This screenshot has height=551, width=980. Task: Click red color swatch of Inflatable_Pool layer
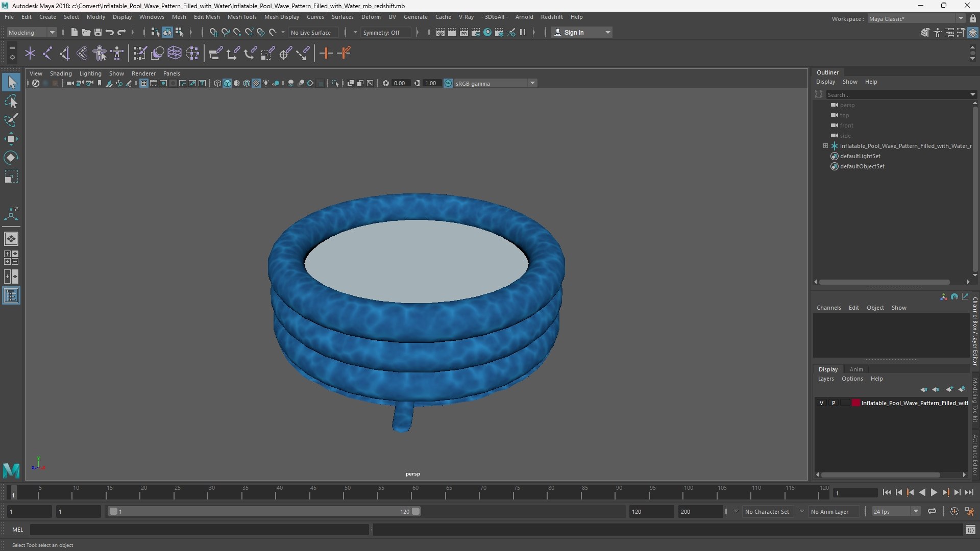[856, 403]
